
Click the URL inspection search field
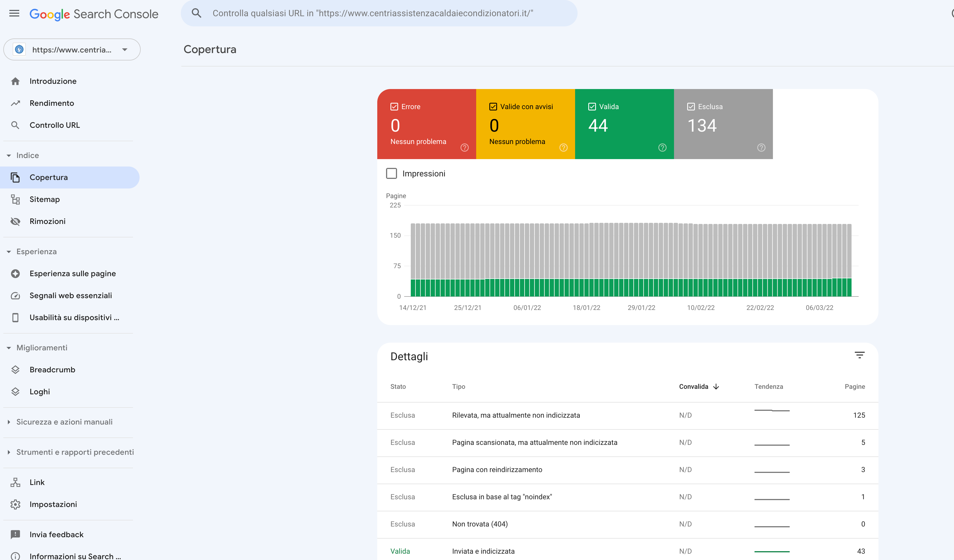click(379, 13)
